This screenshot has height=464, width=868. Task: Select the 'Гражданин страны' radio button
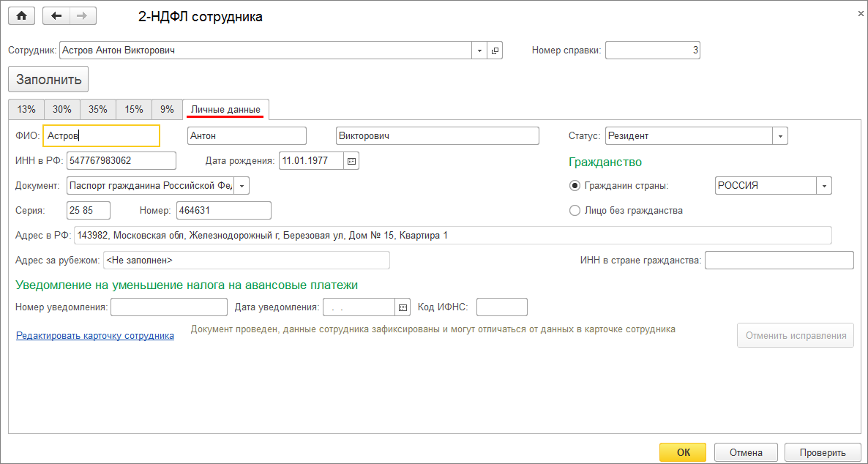pos(575,186)
